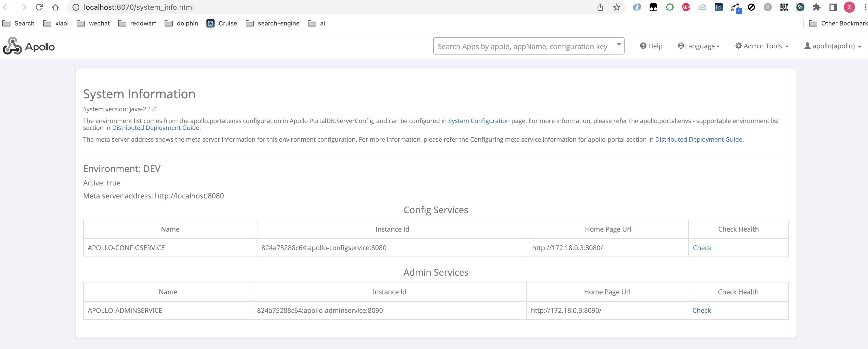
Task: Bookmark this page with the star icon
Action: (616, 7)
